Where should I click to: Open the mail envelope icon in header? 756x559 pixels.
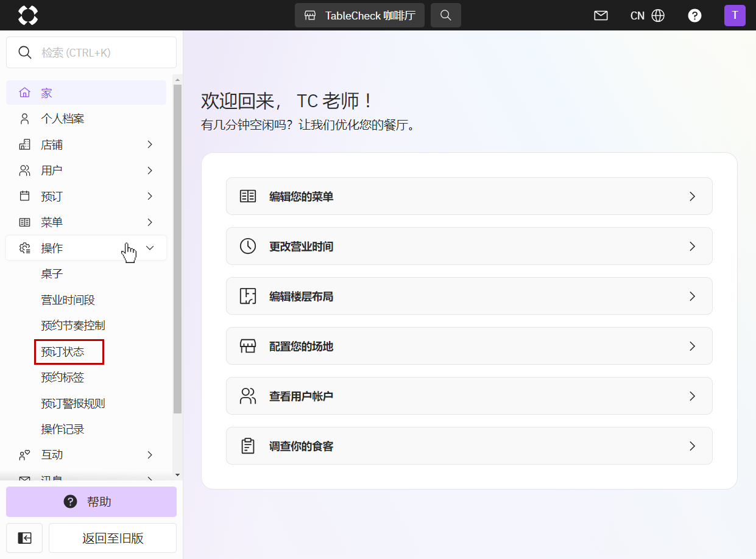(x=601, y=16)
